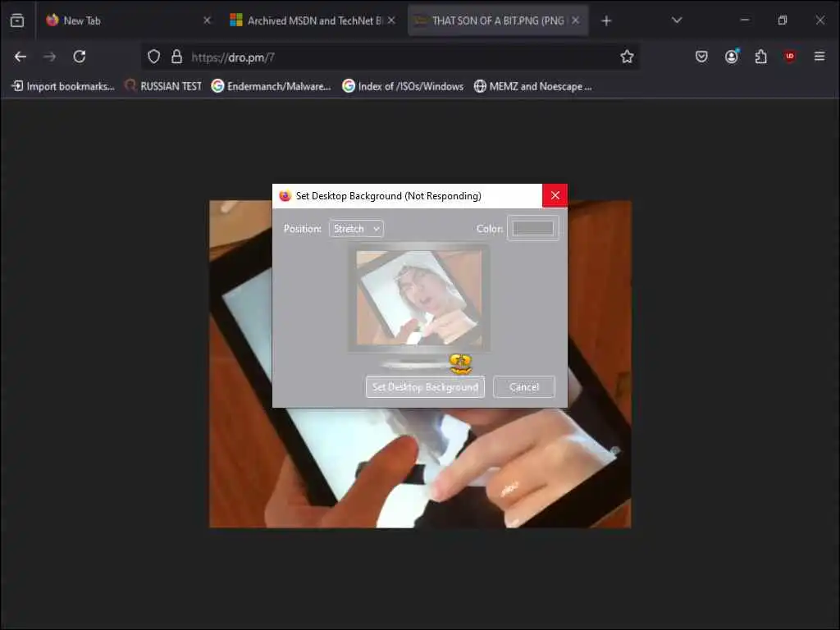840x630 pixels.
Task: Close the Set Desktop Background dialog
Action: click(x=555, y=195)
